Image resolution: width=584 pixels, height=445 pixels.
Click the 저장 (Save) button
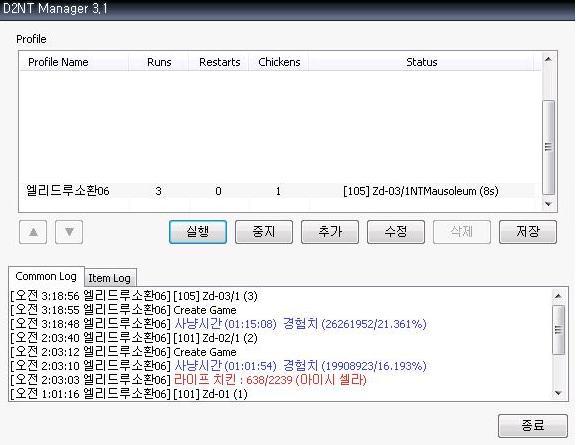(528, 232)
